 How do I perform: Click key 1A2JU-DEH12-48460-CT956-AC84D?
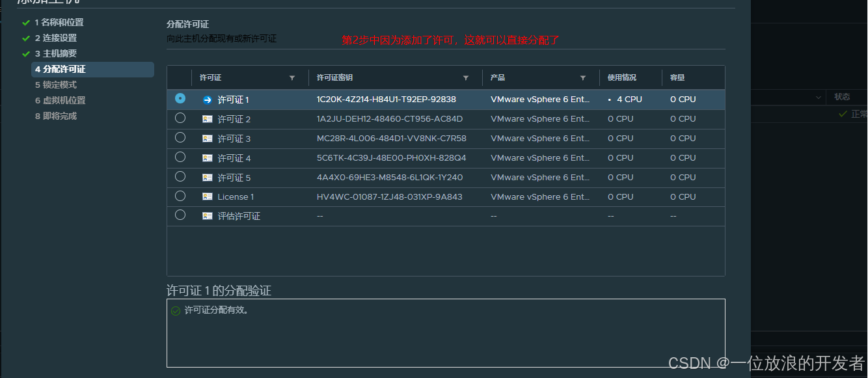[x=390, y=119]
